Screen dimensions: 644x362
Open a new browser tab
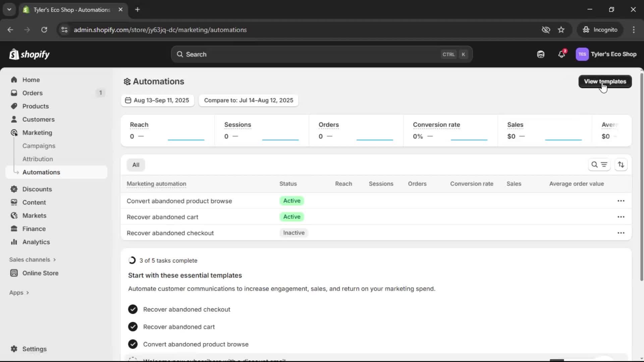[x=138, y=9]
